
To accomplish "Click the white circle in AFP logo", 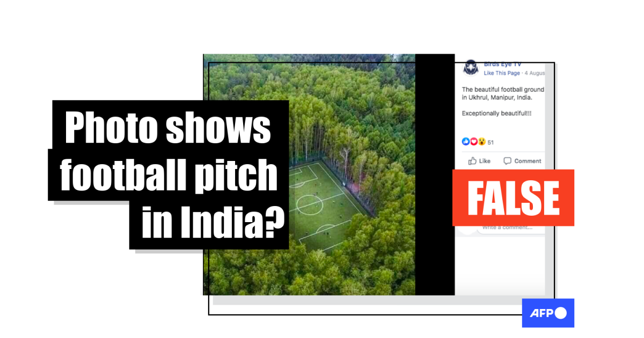I will click(560, 313).
